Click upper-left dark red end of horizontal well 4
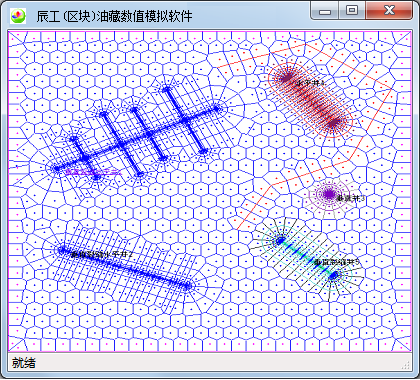Image resolution: width=420 pixels, height=380 pixels. pos(286,79)
